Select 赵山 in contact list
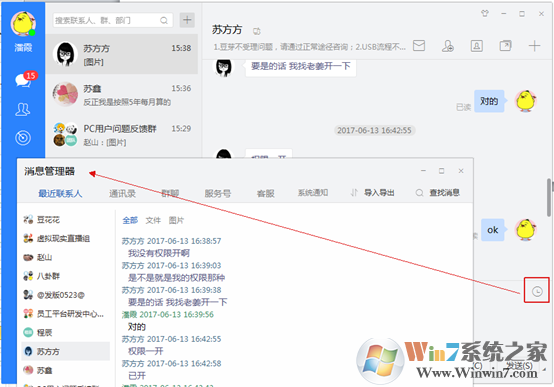This screenshot has width=554, height=387. click(66, 257)
